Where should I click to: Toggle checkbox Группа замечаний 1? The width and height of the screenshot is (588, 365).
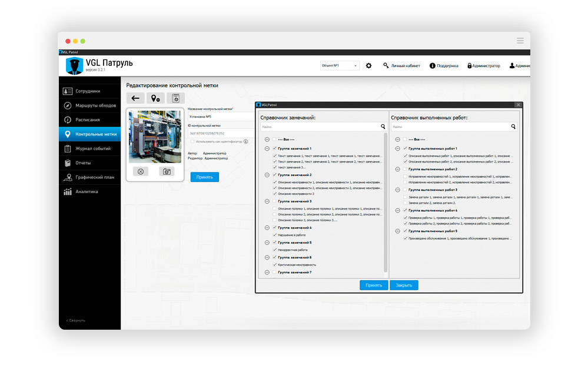(x=274, y=148)
